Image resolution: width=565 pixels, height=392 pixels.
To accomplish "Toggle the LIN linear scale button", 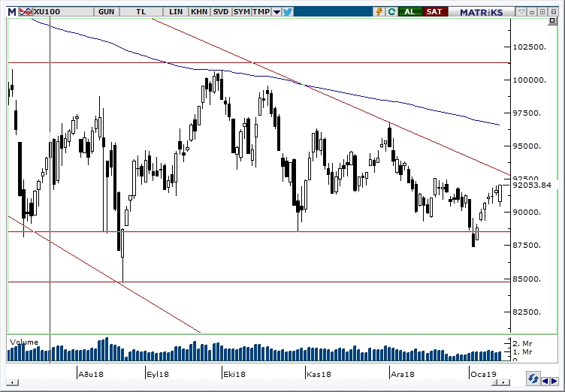I will (x=176, y=12).
